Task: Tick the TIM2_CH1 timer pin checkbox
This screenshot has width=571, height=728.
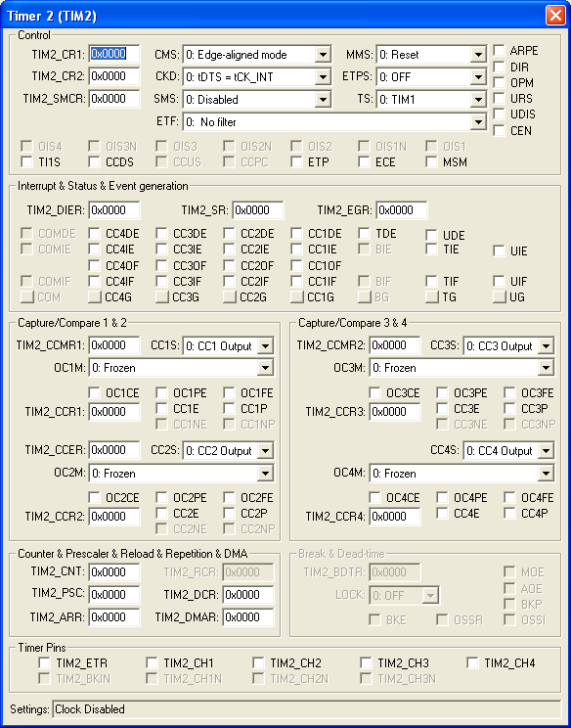Action: [152, 663]
